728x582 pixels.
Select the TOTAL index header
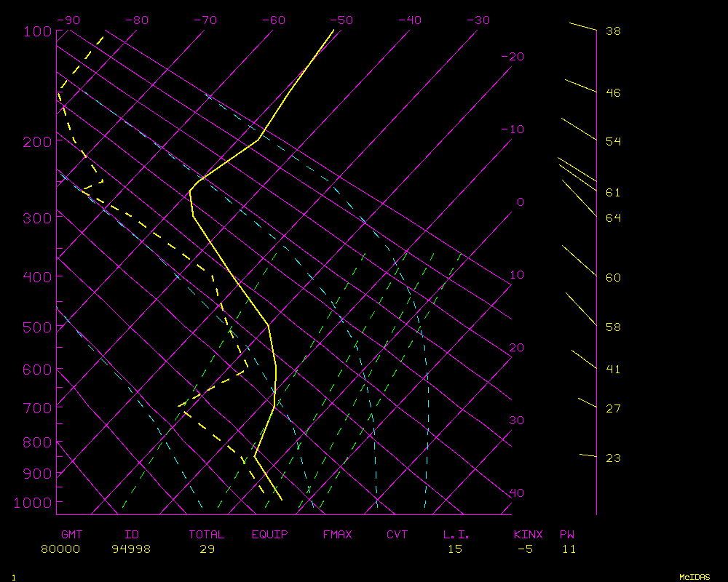207,535
